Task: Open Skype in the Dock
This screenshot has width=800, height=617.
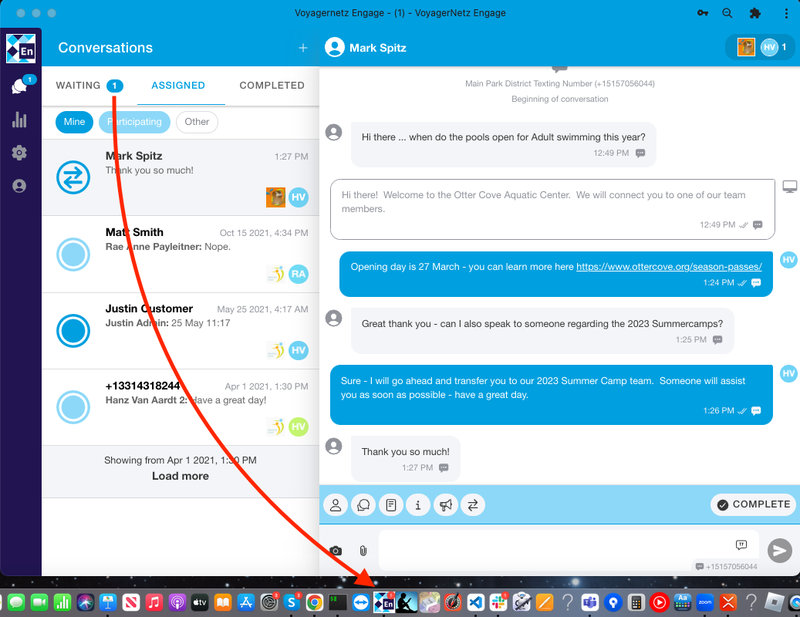Action: pyautogui.click(x=292, y=603)
